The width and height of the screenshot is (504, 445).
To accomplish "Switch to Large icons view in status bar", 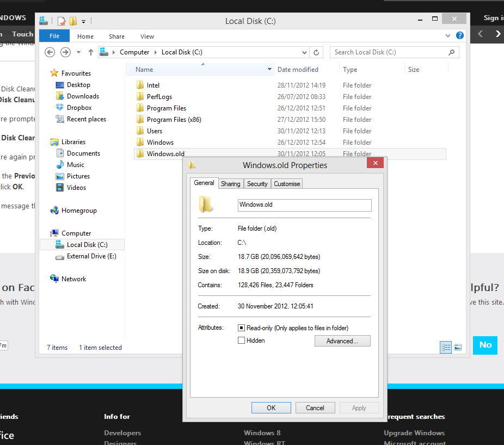I will 458,347.
